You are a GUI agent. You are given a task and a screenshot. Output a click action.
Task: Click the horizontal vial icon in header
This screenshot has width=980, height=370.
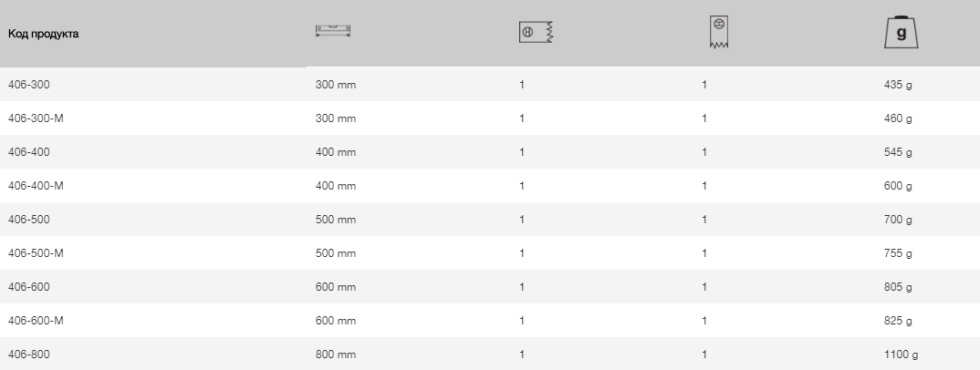tap(537, 32)
